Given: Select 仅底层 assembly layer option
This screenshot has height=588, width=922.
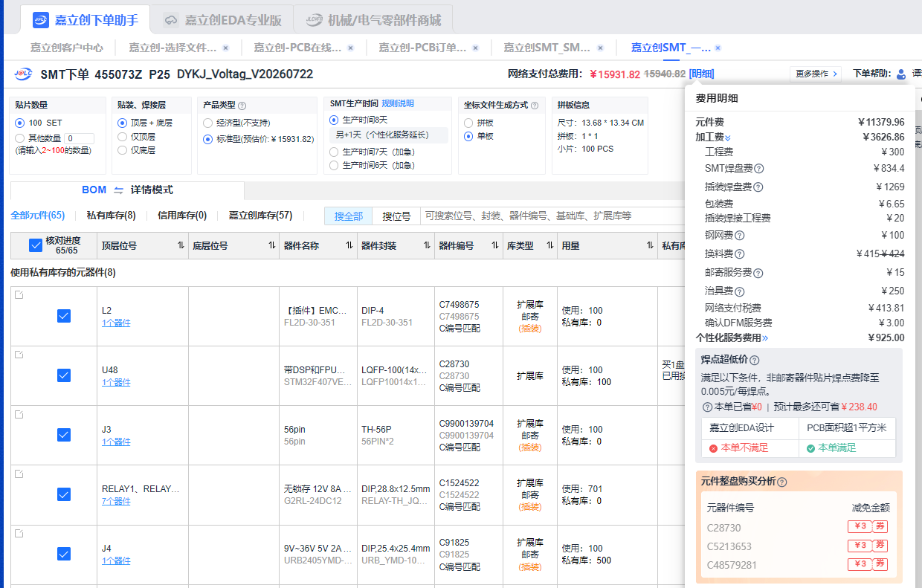Looking at the screenshot, I should pos(123,149).
